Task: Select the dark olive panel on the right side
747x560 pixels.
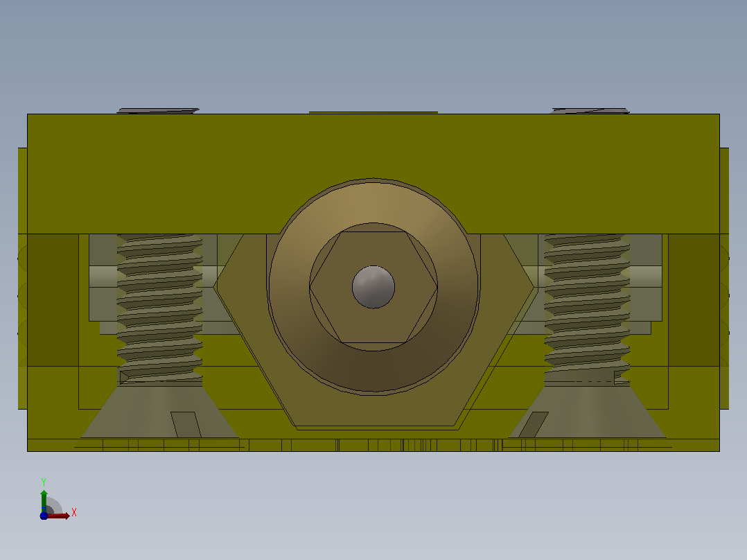Action: click(694, 300)
